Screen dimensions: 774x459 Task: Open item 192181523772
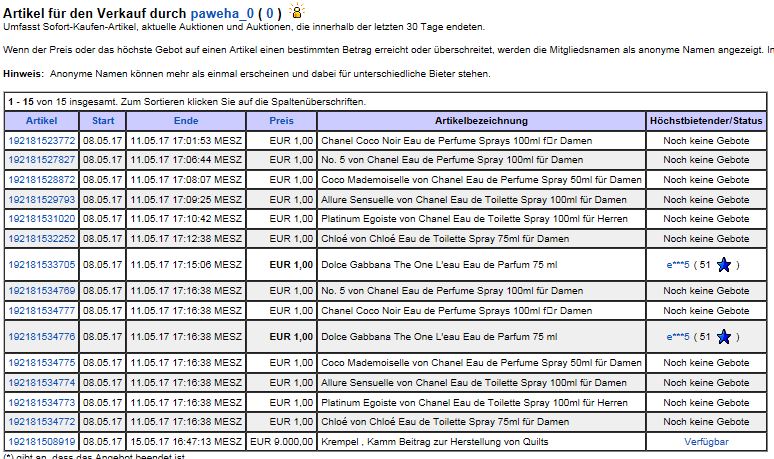pos(41,141)
